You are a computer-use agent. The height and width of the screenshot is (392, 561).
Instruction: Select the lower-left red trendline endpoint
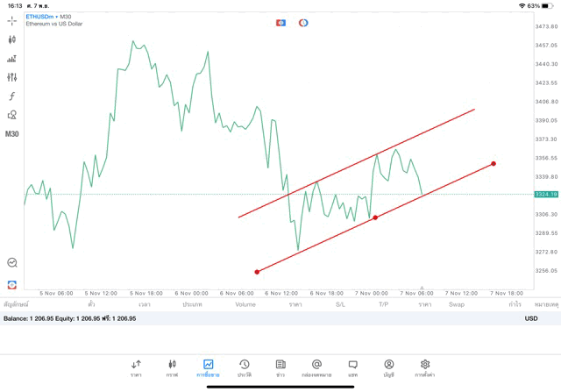click(257, 272)
